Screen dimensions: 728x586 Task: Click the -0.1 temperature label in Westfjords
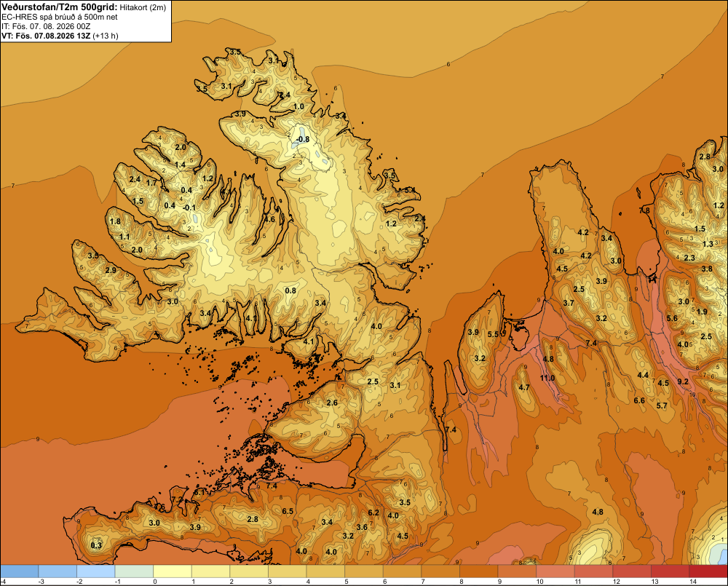[x=189, y=207]
